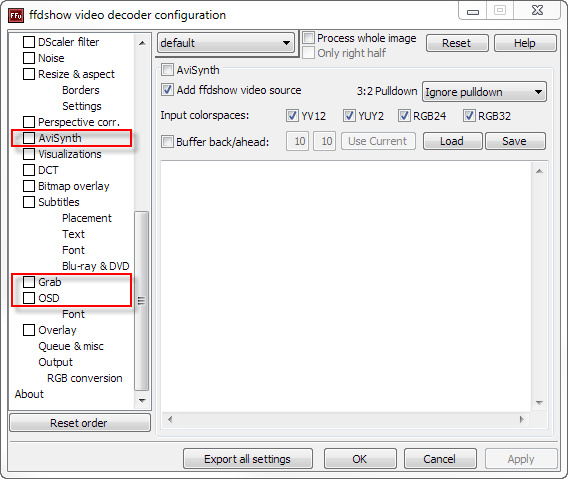Check Process whole image option
Viewport: 568px width, 479px height.
[308, 38]
